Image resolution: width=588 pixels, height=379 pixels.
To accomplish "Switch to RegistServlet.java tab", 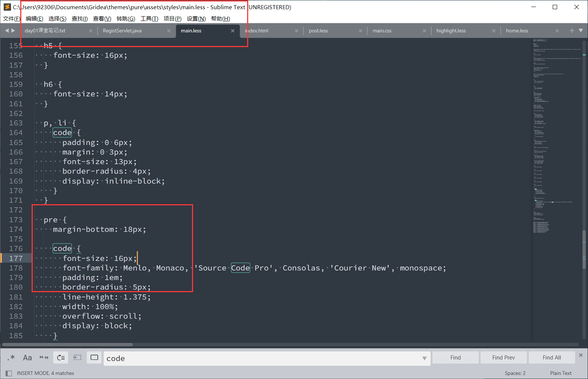I will tap(122, 31).
